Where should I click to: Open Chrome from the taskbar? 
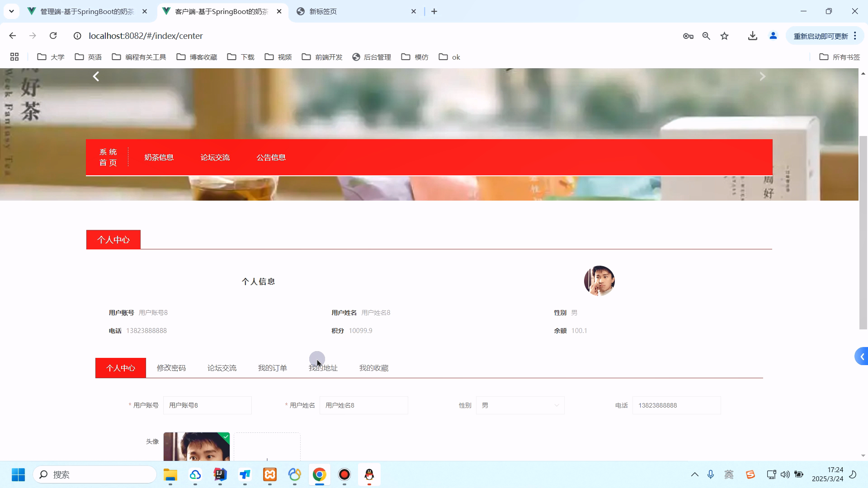319,474
